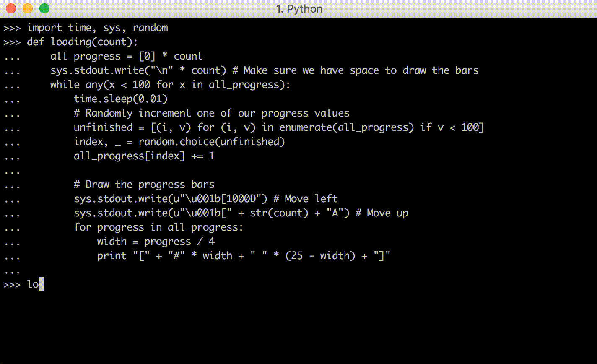Click the import time, sys, random line

pos(97,28)
